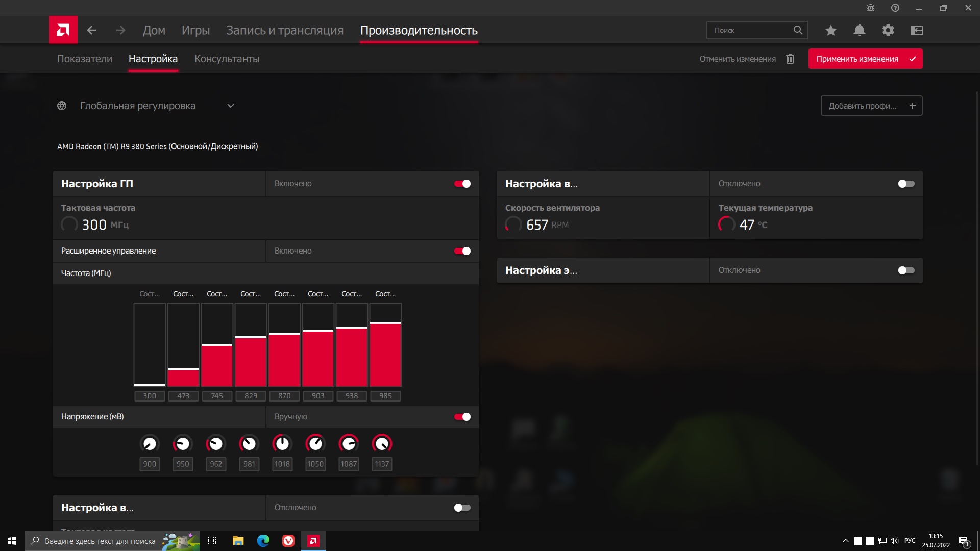Click the trash icon to discard changes
980x551 pixels.
[790, 59]
